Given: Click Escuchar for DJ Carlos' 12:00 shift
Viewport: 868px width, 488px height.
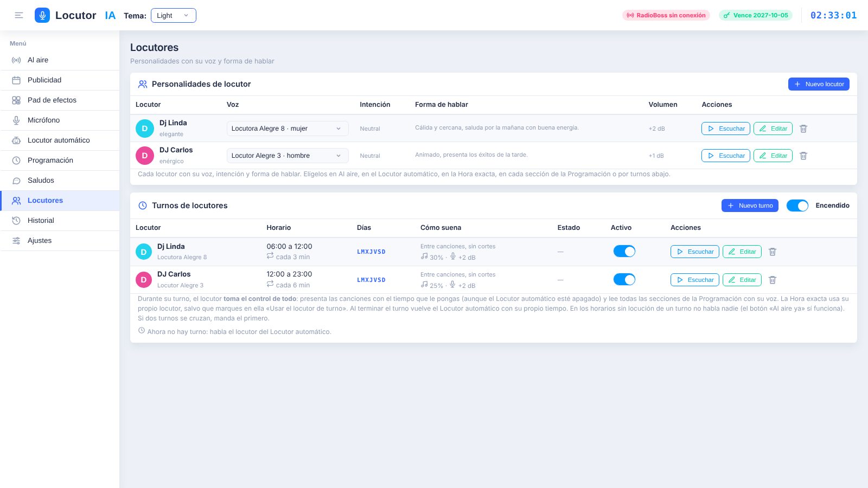Looking at the screenshot, I should (x=695, y=280).
